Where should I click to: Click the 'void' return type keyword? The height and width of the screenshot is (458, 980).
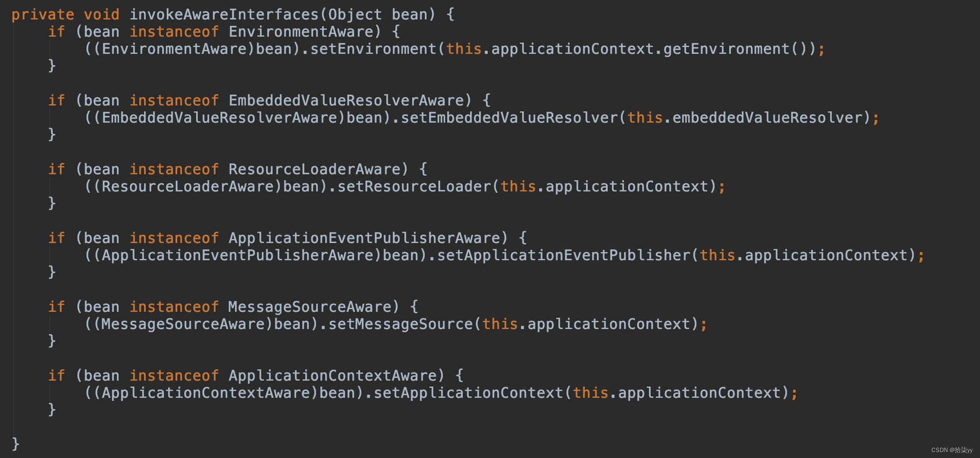coord(102,14)
